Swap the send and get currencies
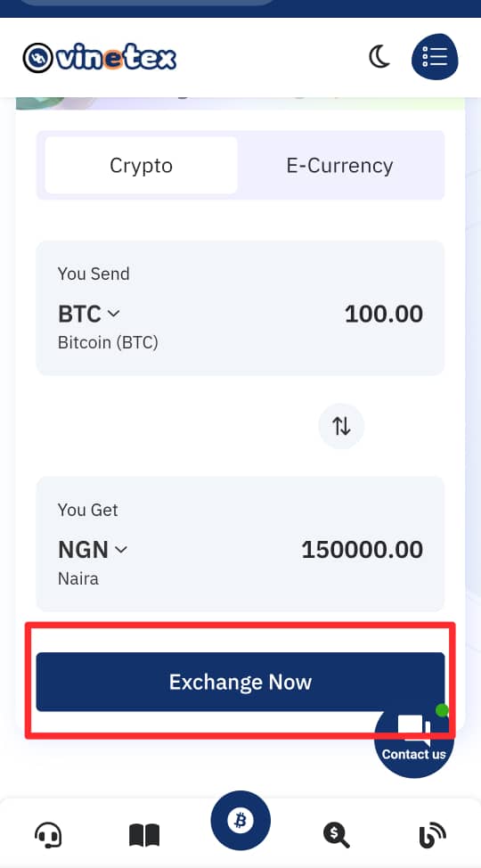The width and height of the screenshot is (481, 868). click(x=341, y=426)
